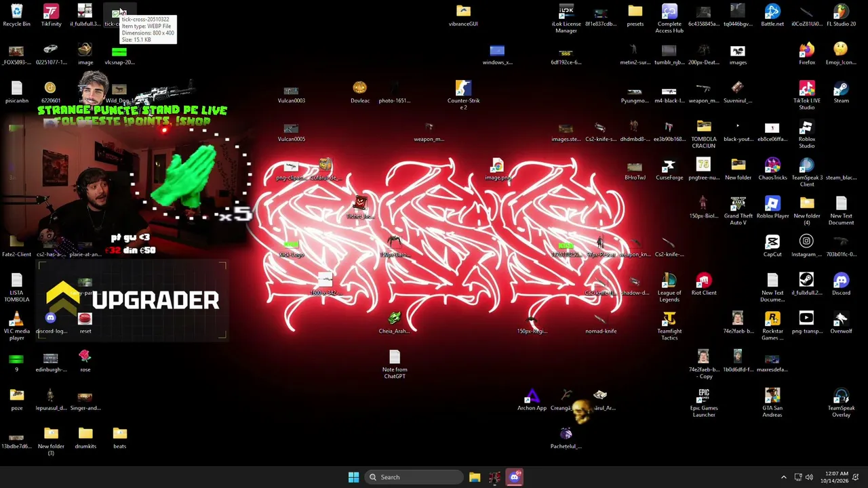Launch the Complete Access Hub shortcut
The height and width of the screenshot is (488, 868).
click(x=669, y=19)
